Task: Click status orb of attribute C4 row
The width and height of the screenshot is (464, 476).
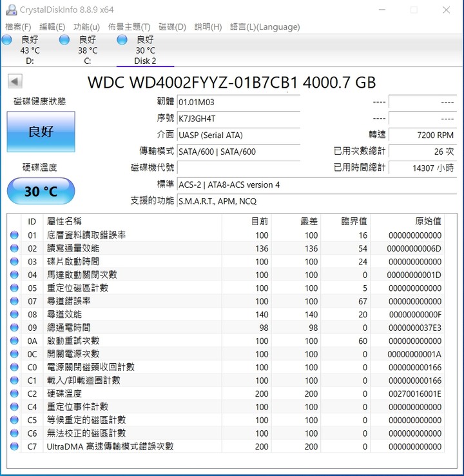Action: [x=14, y=407]
